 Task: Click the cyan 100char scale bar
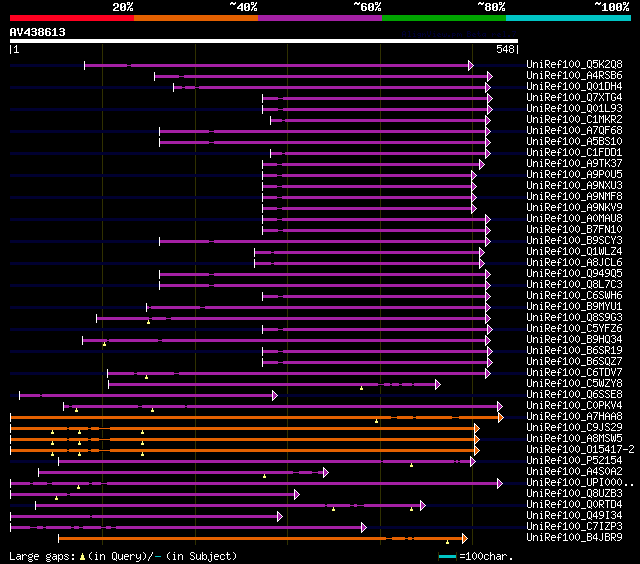click(x=447, y=556)
